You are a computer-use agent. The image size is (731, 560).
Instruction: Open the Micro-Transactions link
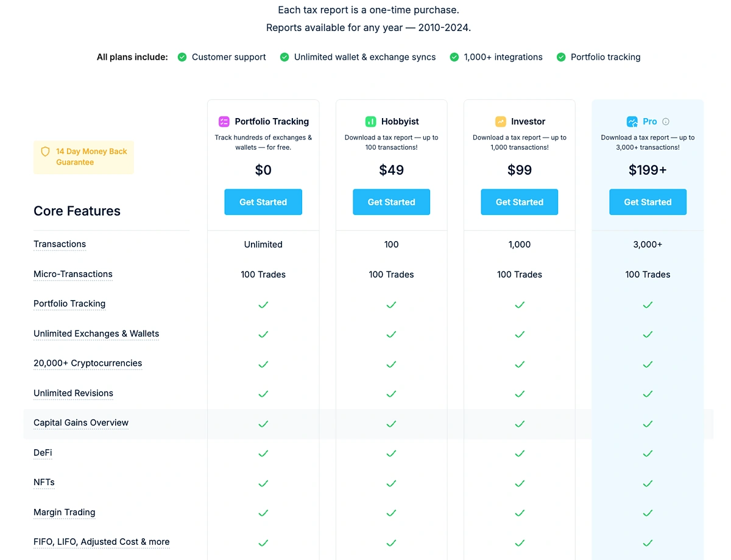point(72,274)
